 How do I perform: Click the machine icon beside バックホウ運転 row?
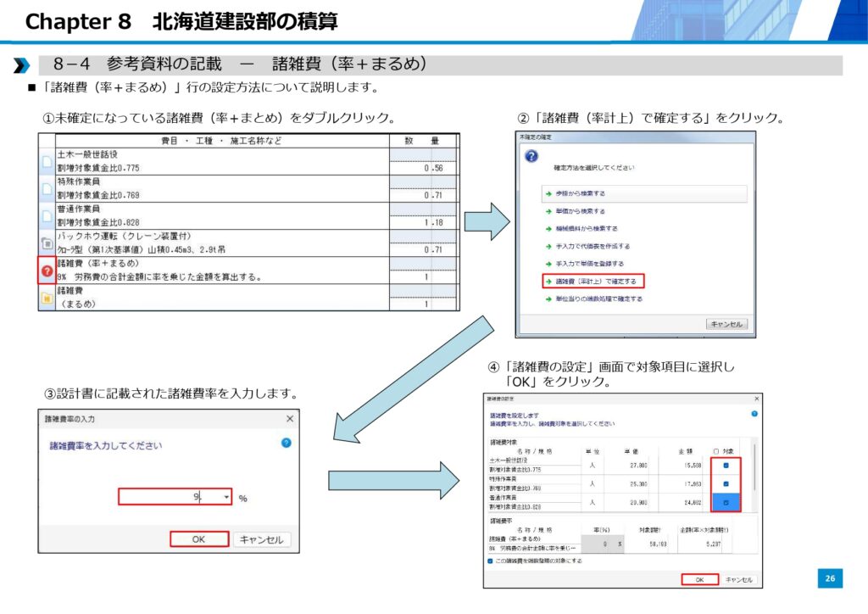(47, 243)
